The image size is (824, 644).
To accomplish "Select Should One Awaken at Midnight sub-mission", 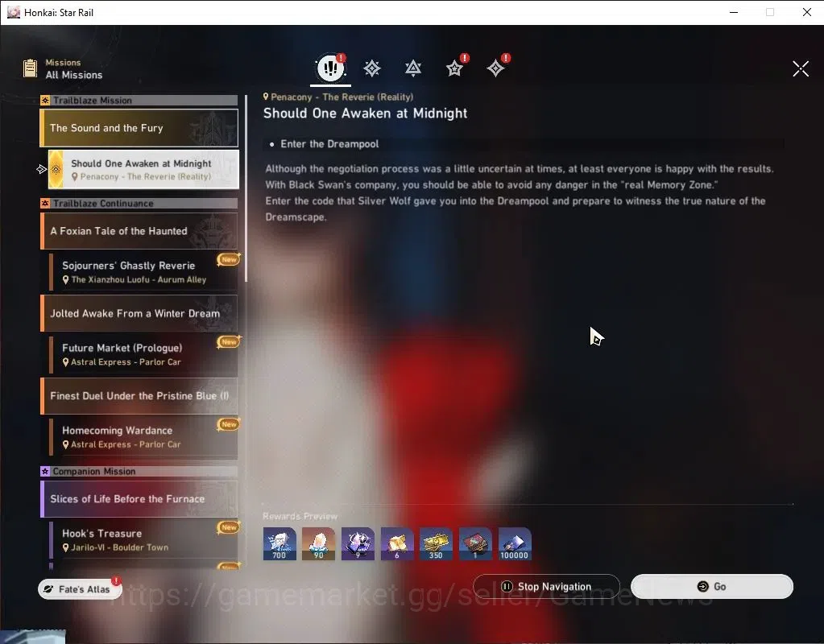I will (x=143, y=169).
